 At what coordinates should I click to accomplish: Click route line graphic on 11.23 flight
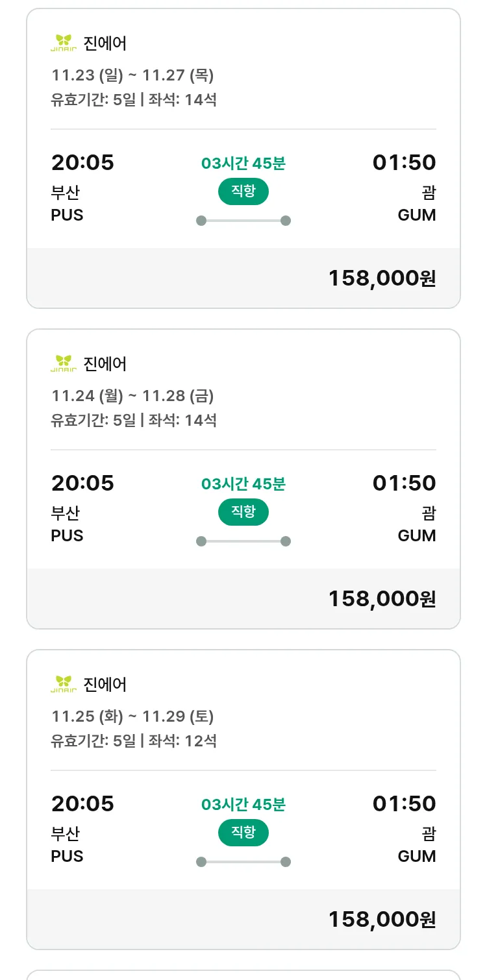(243, 221)
